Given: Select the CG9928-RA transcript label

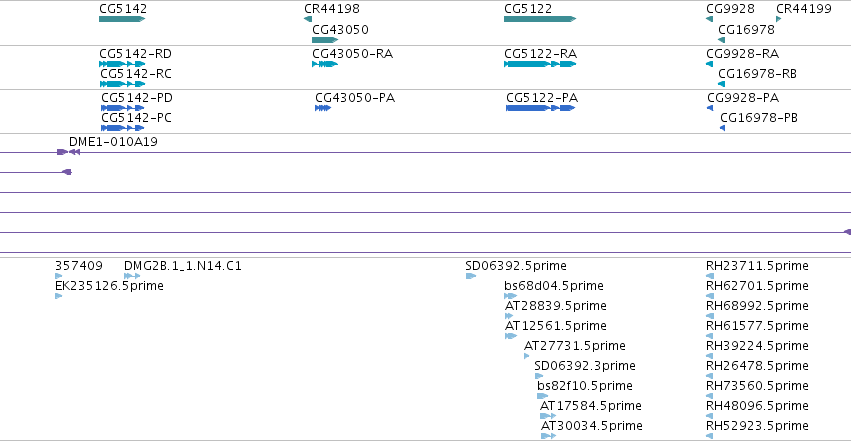Looking at the screenshot, I should coord(742,54).
